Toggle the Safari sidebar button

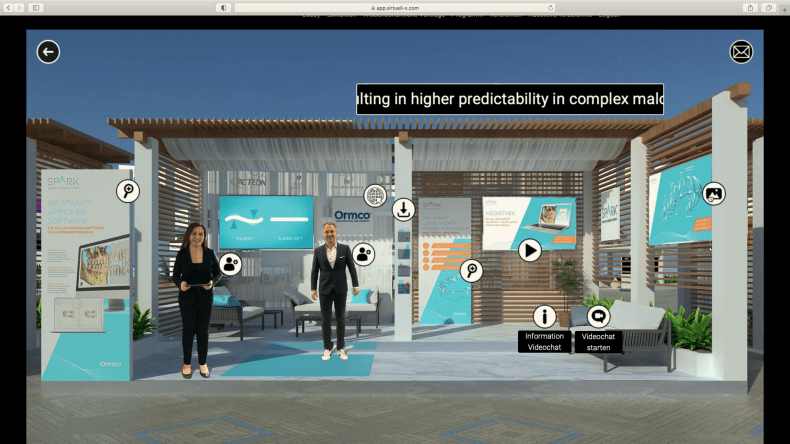pyautogui.click(x=36, y=8)
